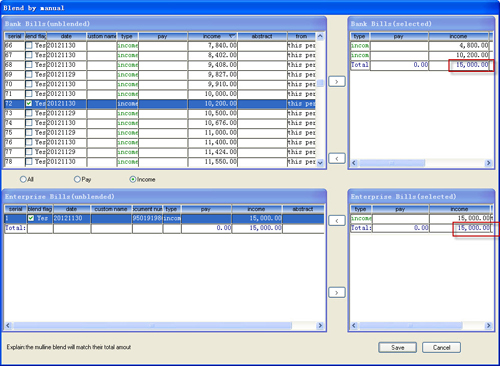This screenshot has height=366, width=500.
Task: Click horizontal scrollbar thumb in Enterprise Bills selected
Action: point(411,325)
